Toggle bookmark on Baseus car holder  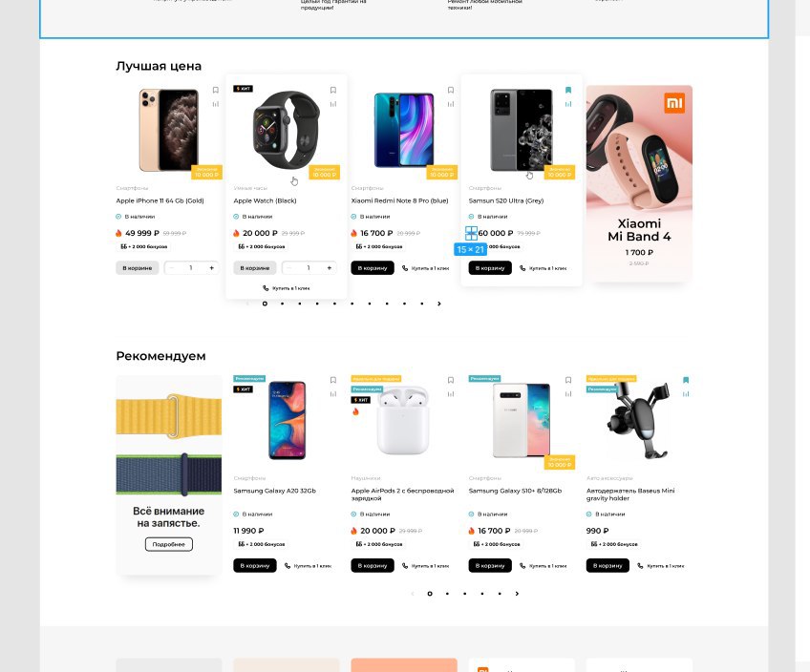tap(686, 380)
